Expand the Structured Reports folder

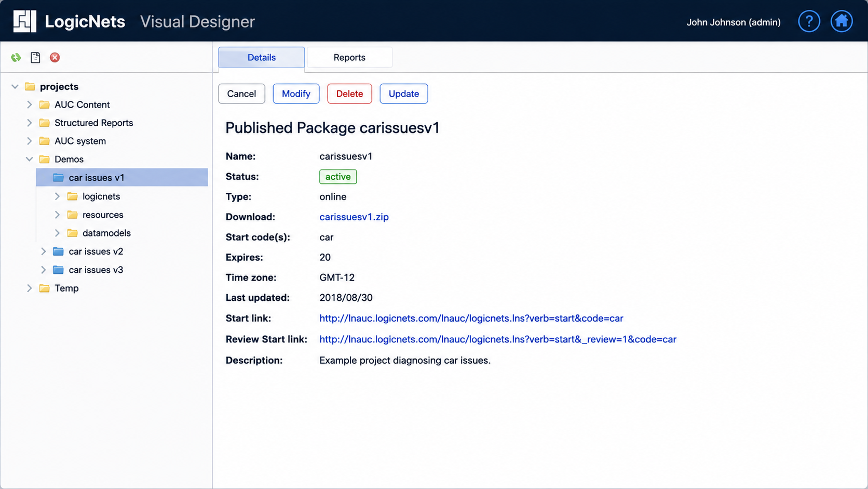click(x=30, y=123)
